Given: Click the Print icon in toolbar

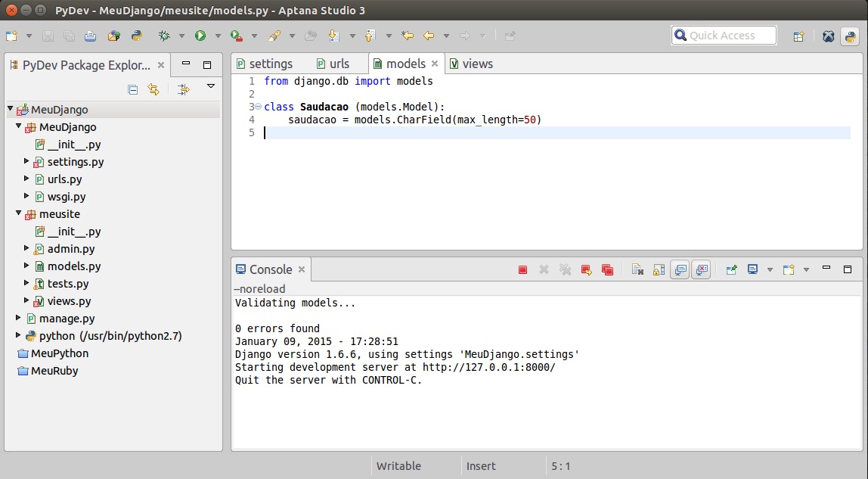Looking at the screenshot, I should 90,36.
